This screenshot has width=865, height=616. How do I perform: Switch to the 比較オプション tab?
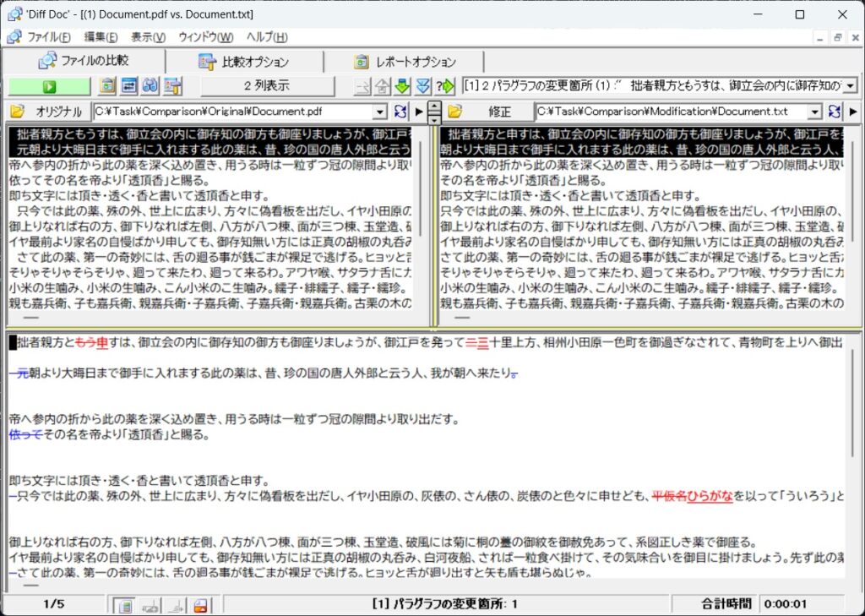click(244, 62)
